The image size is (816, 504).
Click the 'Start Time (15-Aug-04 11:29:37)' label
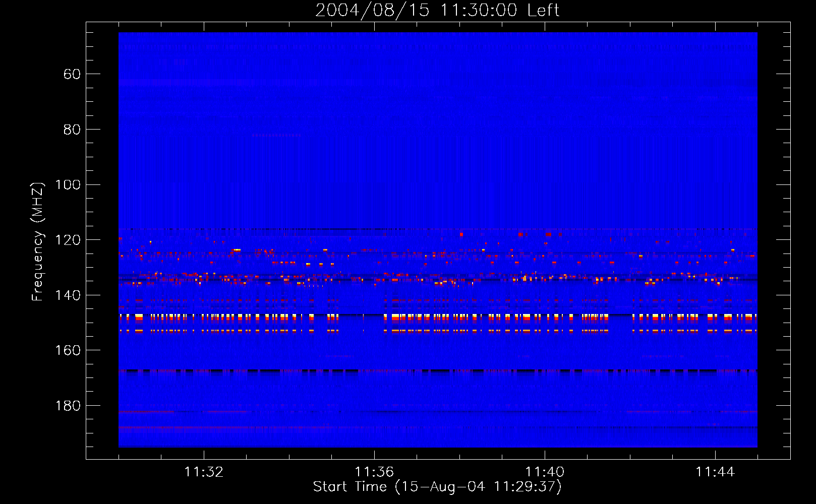click(437, 486)
